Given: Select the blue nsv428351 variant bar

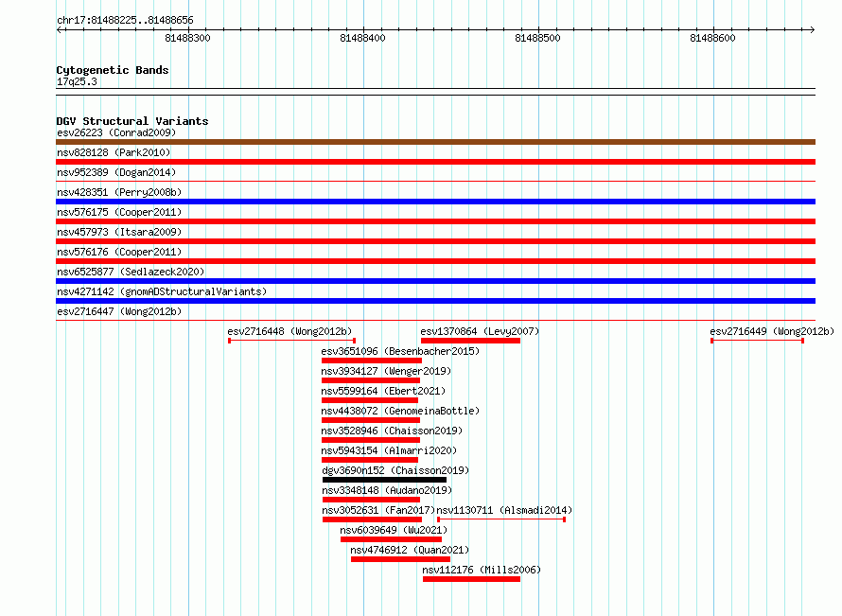Looking at the screenshot, I should [x=435, y=202].
